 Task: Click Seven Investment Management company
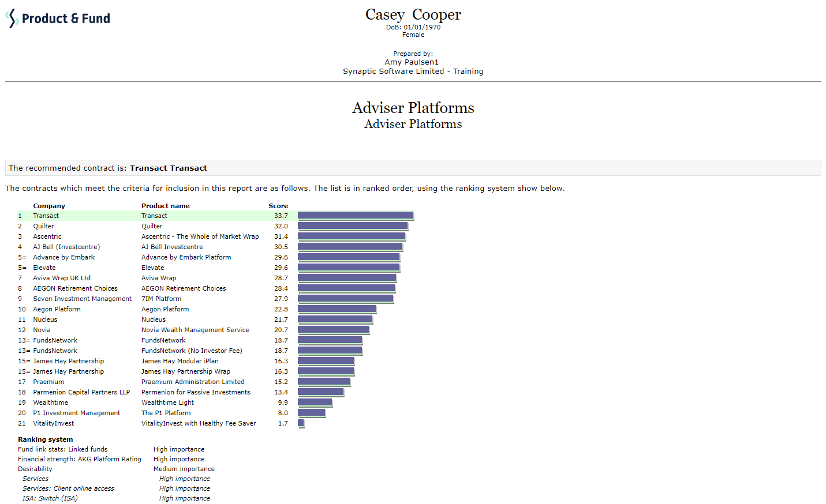tap(83, 299)
